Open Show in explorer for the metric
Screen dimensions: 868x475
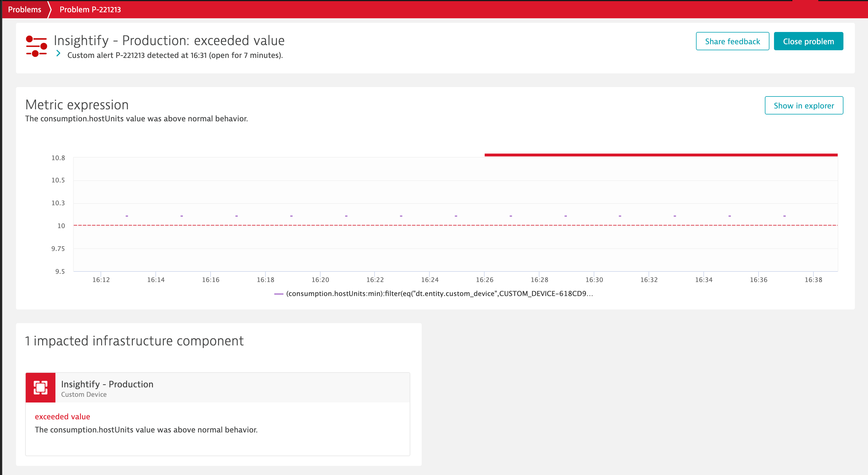click(x=804, y=105)
